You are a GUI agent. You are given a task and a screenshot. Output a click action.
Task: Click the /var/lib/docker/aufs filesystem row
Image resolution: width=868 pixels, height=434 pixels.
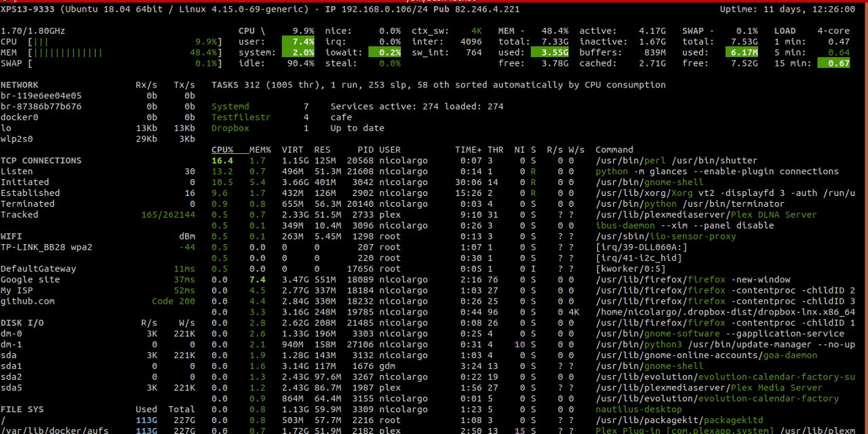pyautogui.click(x=98, y=431)
